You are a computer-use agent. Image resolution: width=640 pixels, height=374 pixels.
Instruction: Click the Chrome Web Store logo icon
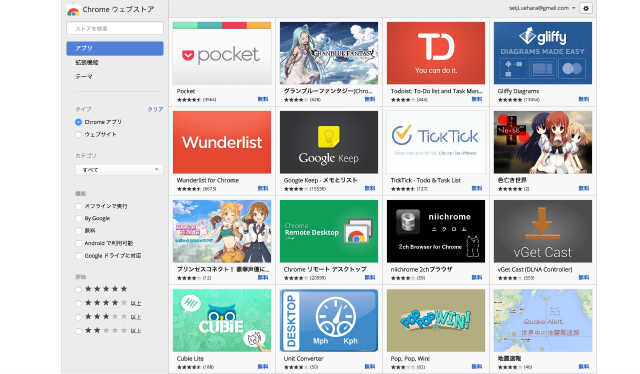click(73, 11)
